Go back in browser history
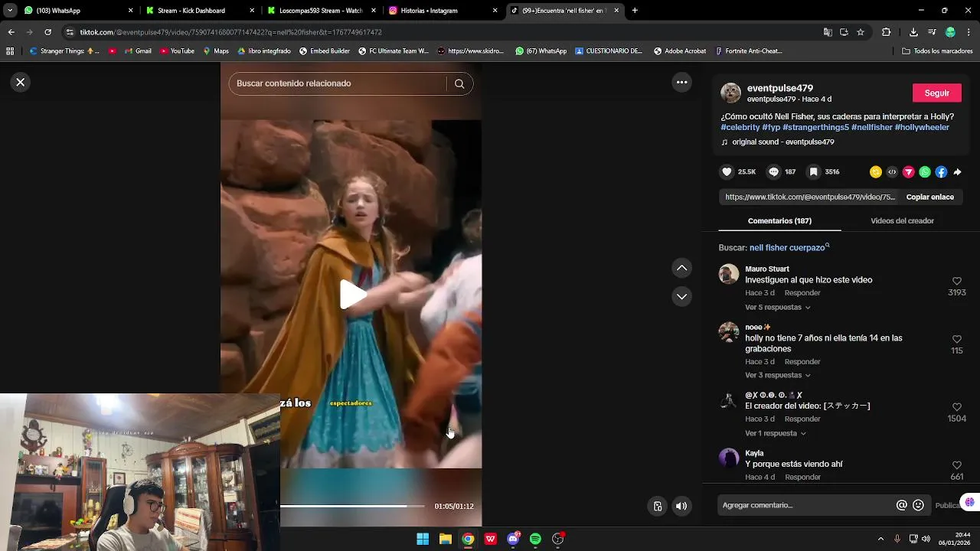Viewport: 980px width, 551px height. point(11,32)
